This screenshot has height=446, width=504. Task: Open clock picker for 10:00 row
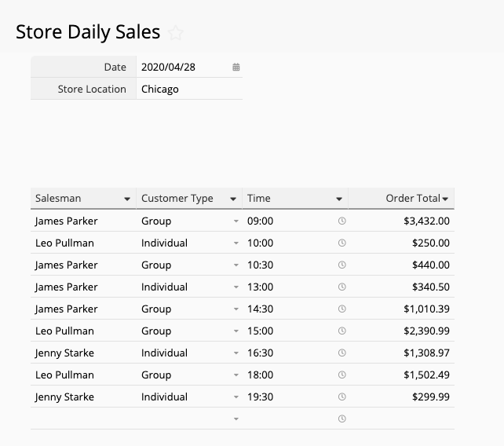342,243
